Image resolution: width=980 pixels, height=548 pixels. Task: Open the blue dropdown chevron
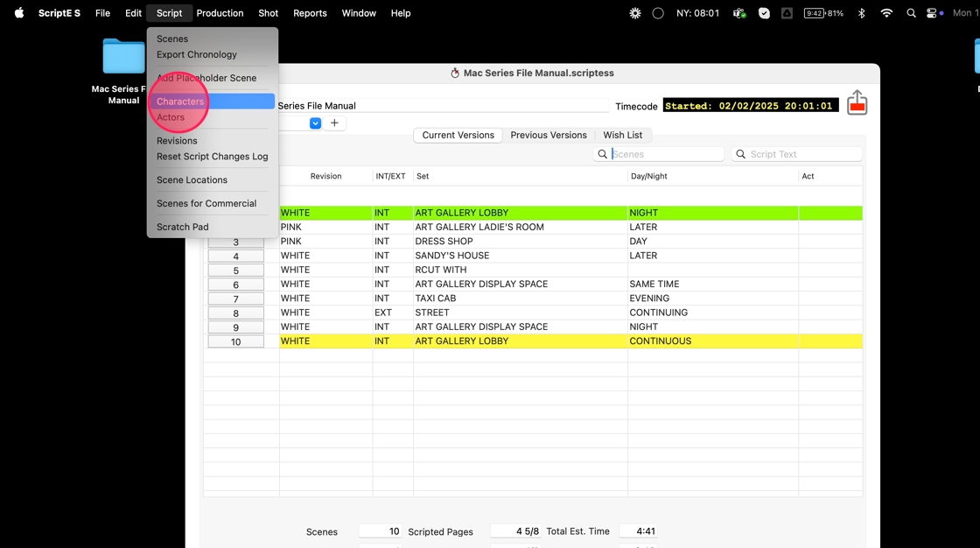pyautogui.click(x=316, y=123)
